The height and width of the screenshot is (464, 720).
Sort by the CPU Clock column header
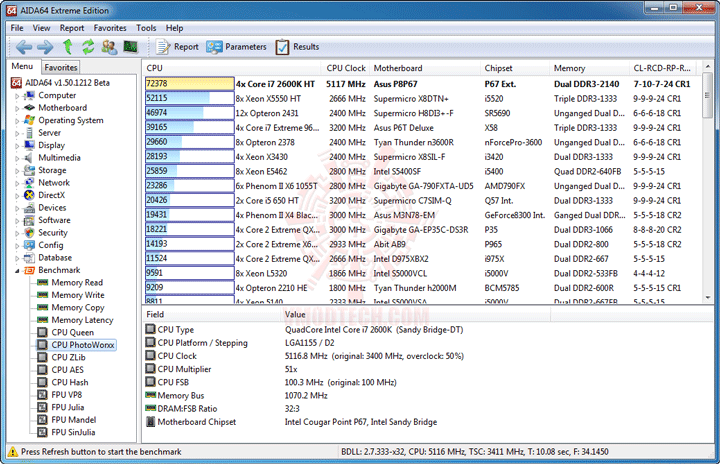click(346, 68)
